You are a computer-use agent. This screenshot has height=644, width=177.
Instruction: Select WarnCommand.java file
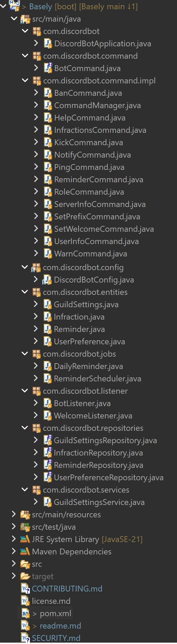coord(91,254)
